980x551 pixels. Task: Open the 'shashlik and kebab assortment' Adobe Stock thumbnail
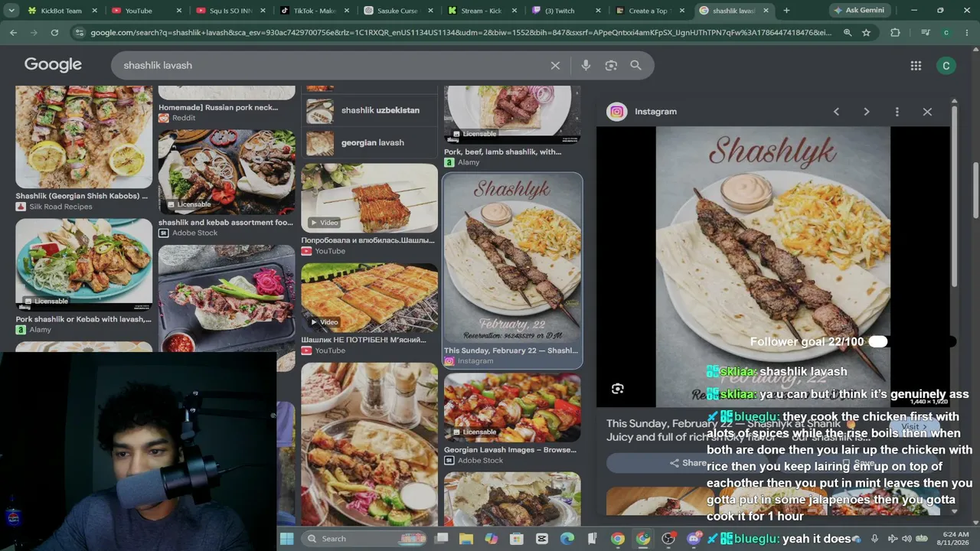[x=227, y=171]
